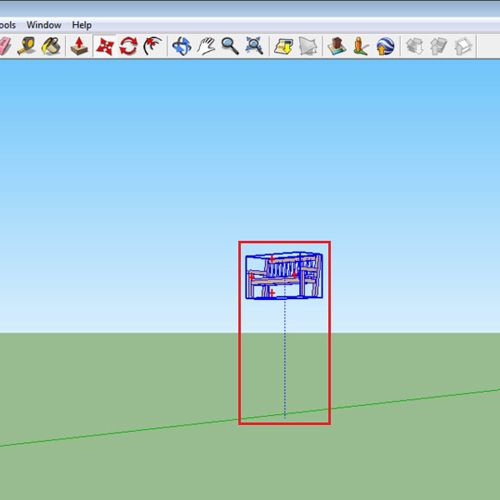Open the Help menu
Image resolution: width=500 pixels, height=500 pixels.
click(82, 25)
